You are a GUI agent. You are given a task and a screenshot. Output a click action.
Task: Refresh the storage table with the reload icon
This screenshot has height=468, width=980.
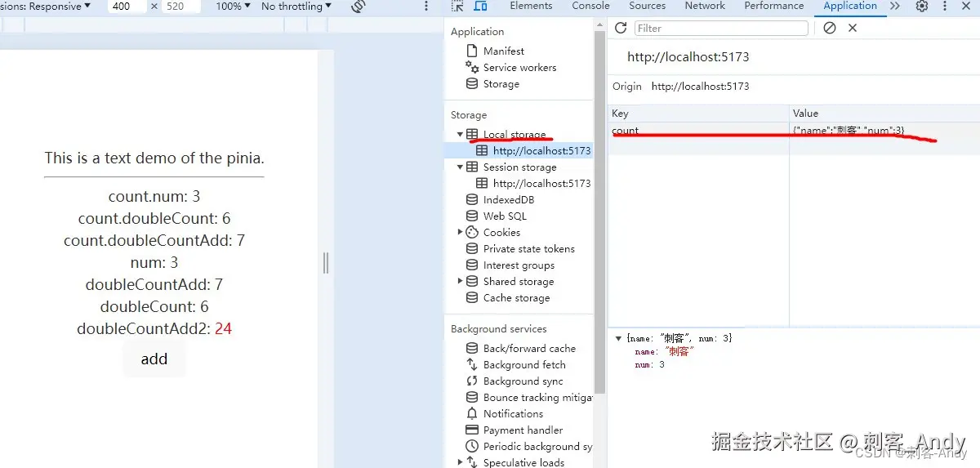click(621, 28)
